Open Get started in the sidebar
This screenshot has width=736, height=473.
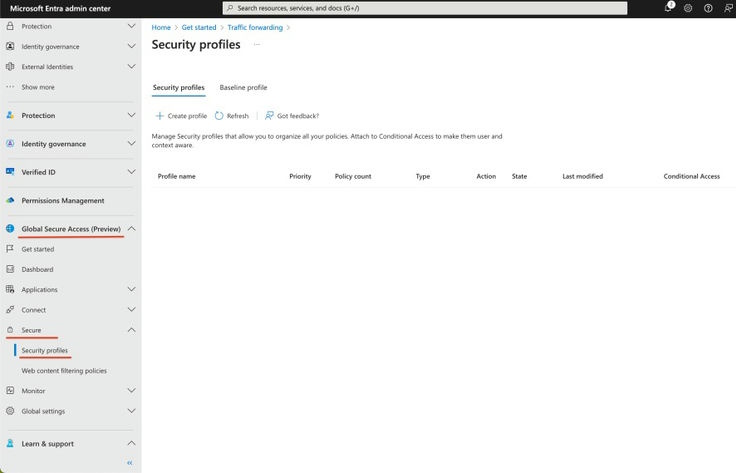tap(38, 249)
